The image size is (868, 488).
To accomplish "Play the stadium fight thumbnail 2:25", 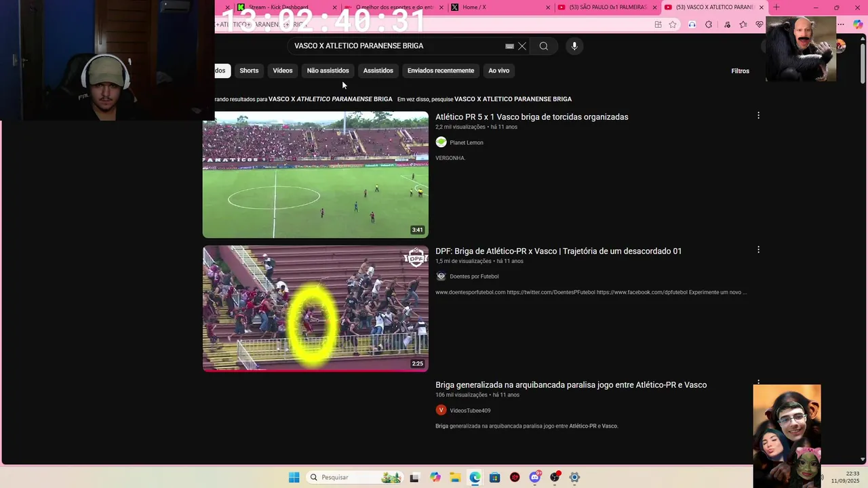I will coord(315,308).
